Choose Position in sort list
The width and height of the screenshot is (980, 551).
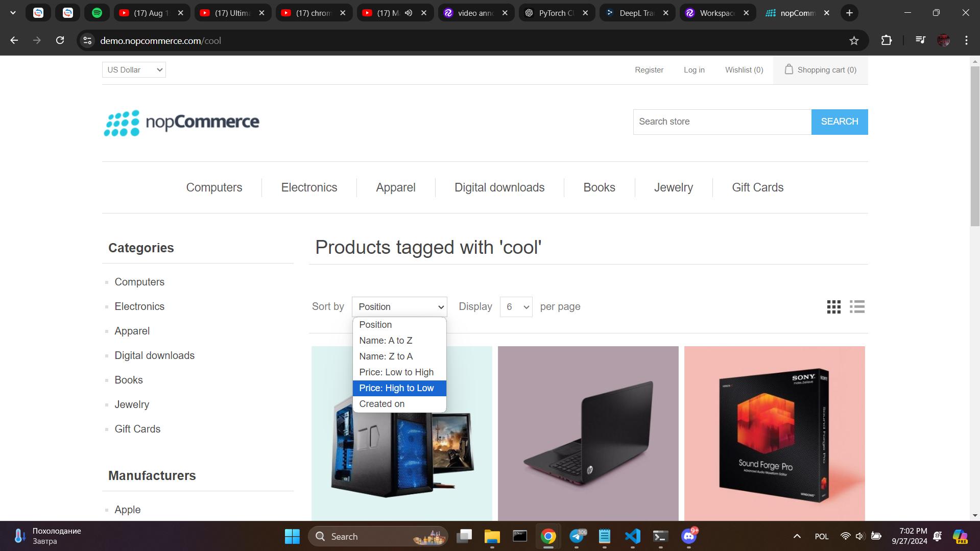coord(399,325)
